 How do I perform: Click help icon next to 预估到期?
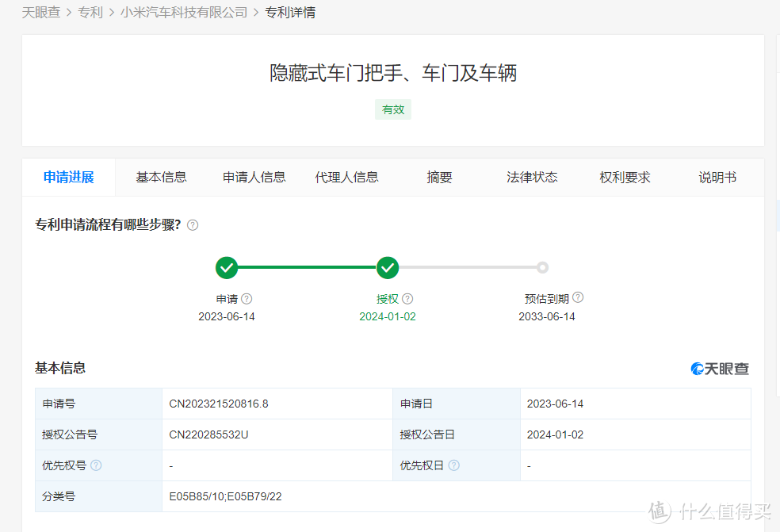[578, 297]
